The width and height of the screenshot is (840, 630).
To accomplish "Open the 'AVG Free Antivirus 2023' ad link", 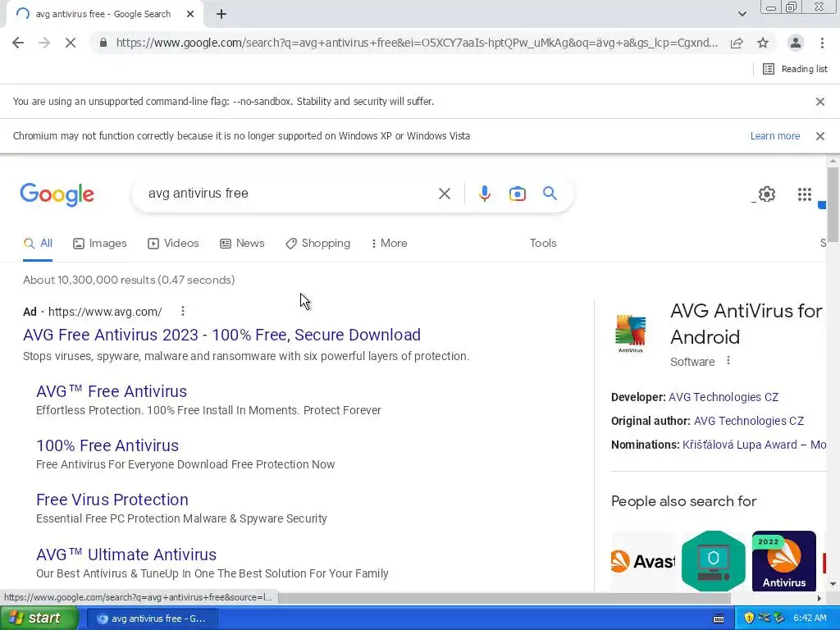I will coord(221,335).
